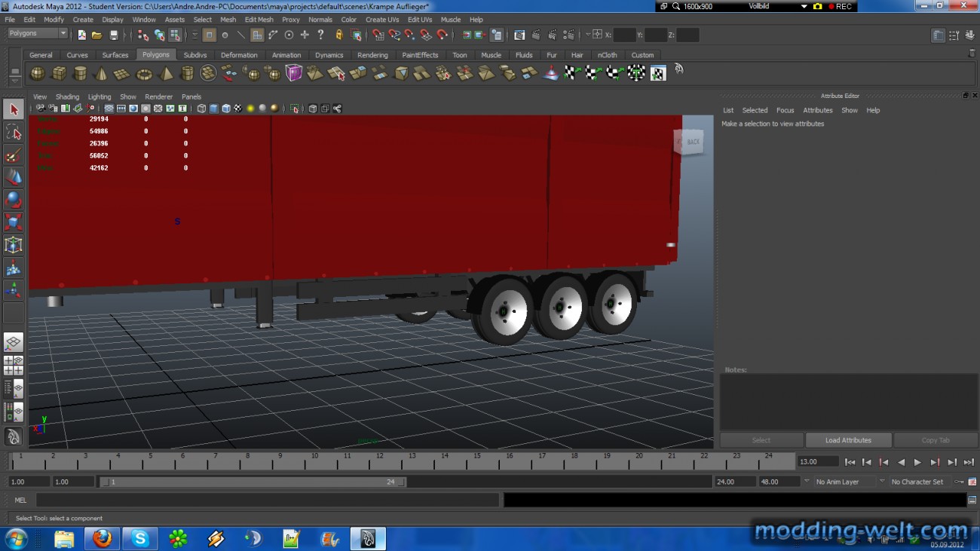
Task: Switch to four view layout
Action: click(x=14, y=366)
